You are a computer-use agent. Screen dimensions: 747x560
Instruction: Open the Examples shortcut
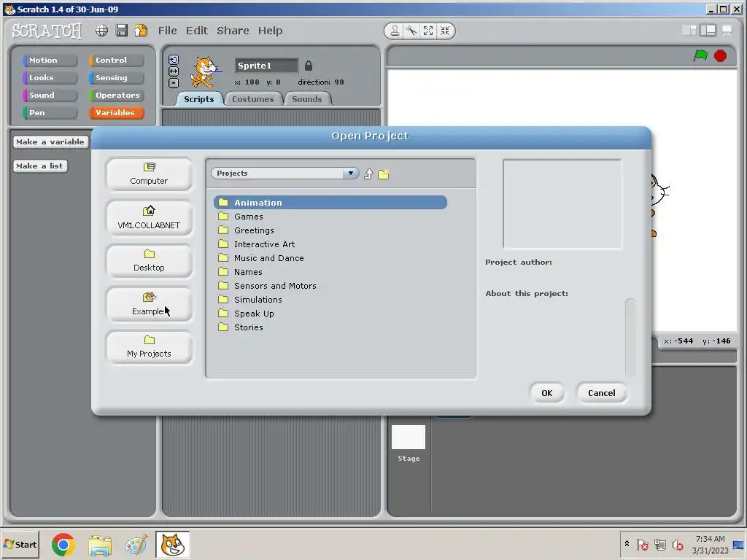click(x=149, y=304)
